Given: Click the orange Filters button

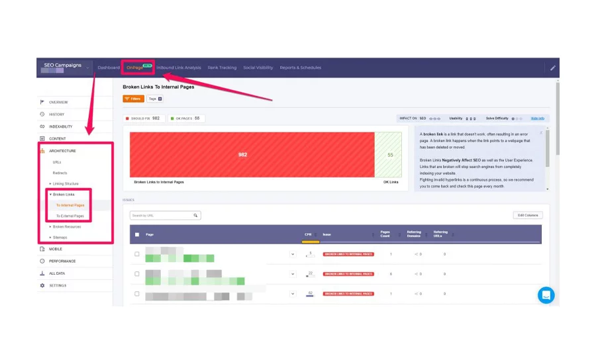Looking at the screenshot, I should (133, 99).
